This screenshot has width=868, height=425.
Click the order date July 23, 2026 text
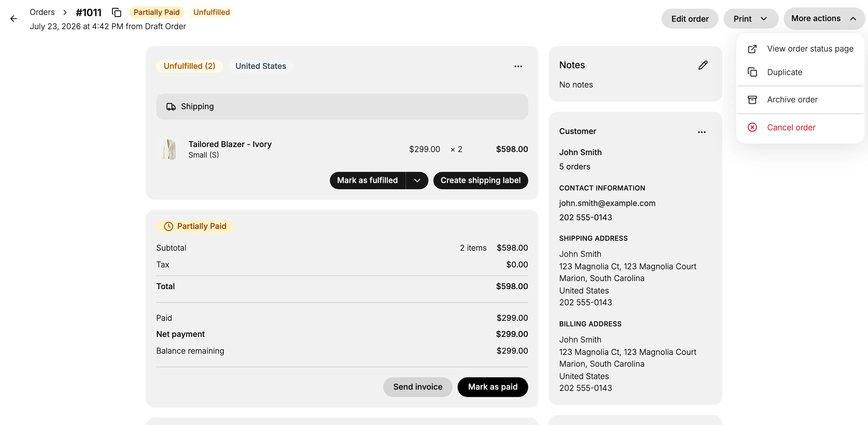[108, 26]
